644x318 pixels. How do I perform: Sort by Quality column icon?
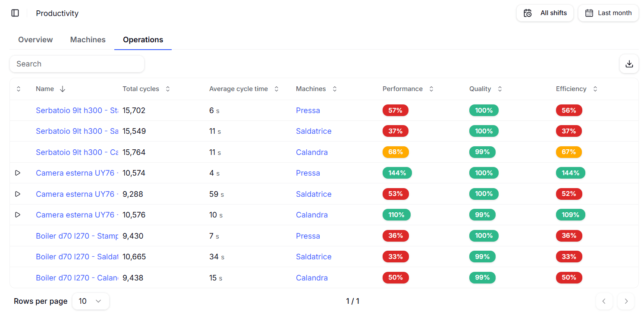tap(500, 89)
